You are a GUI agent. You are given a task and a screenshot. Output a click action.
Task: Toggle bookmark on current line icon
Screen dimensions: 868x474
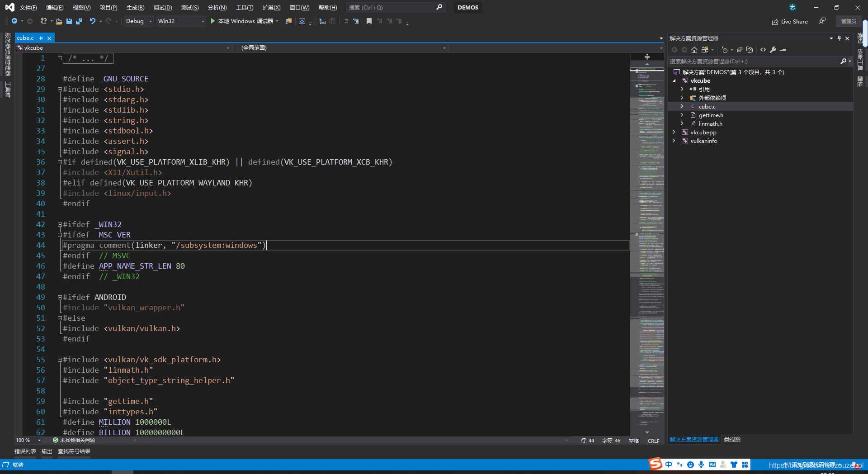369,21
